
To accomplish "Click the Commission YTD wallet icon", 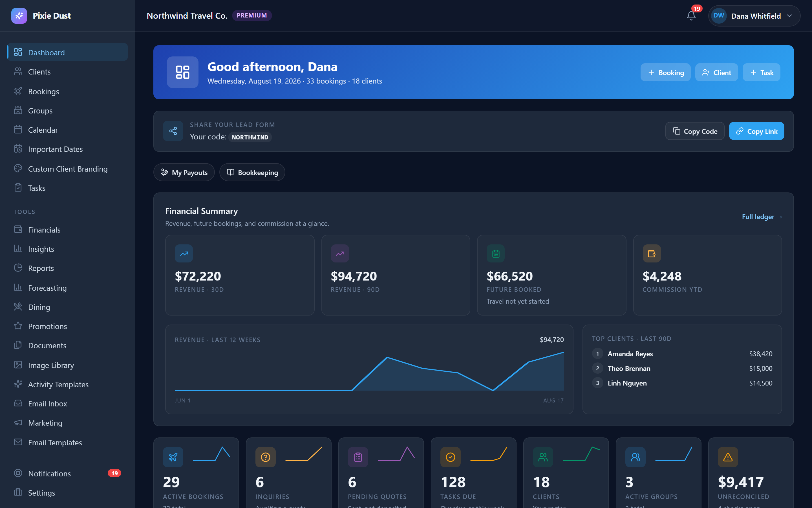I will (652, 254).
